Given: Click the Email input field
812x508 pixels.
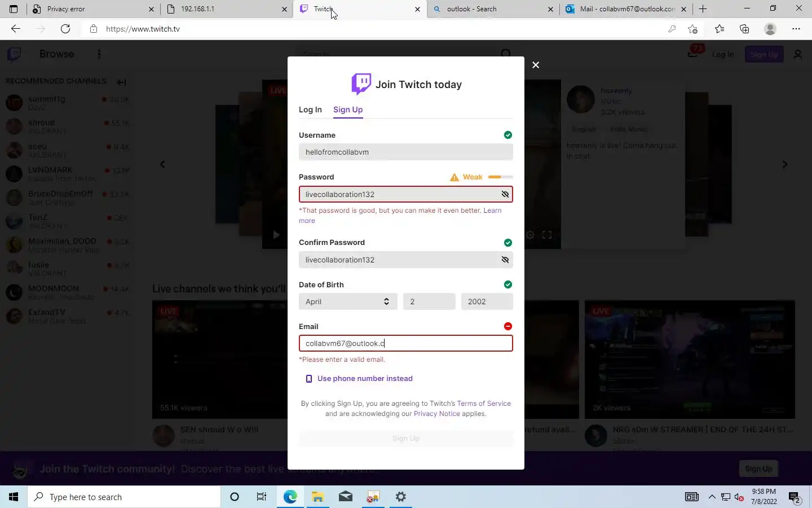Looking at the screenshot, I should [x=406, y=343].
